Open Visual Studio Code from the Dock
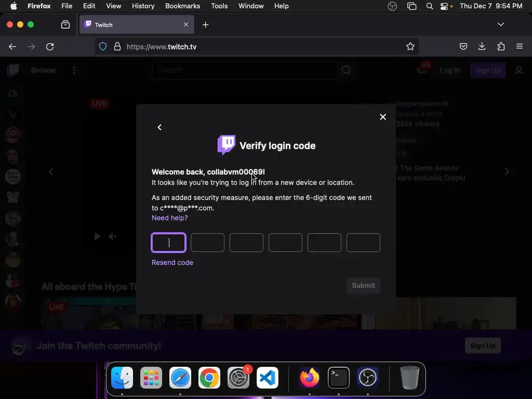The height and width of the screenshot is (399, 532). click(x=268, y=378)
